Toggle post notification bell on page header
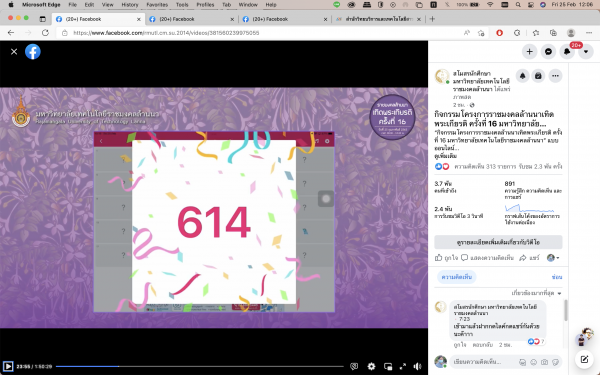 coord(522,76)
